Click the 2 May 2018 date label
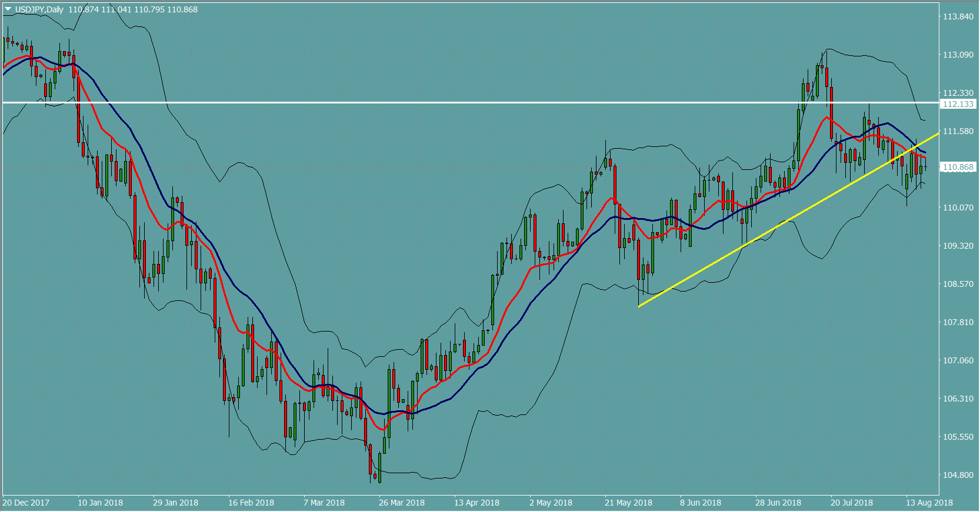This screenshot has width=980, height=512. [x=551, y=503]
